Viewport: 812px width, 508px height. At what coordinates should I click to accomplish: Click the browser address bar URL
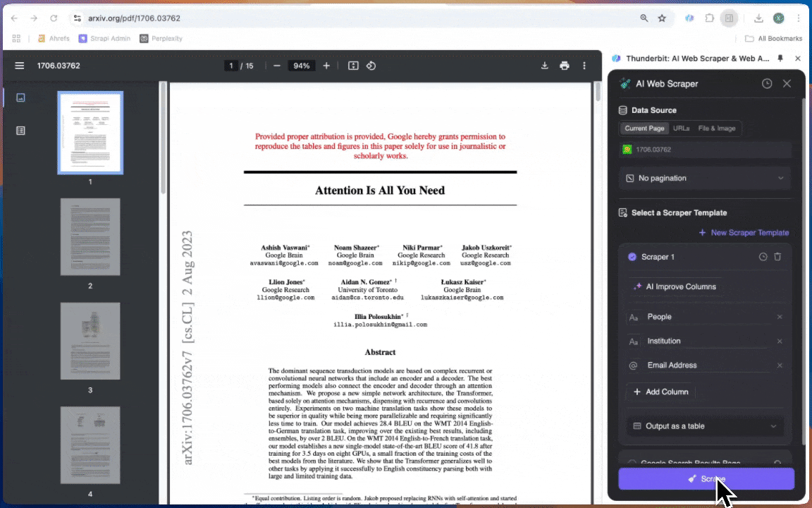click(x=134, y=18)
